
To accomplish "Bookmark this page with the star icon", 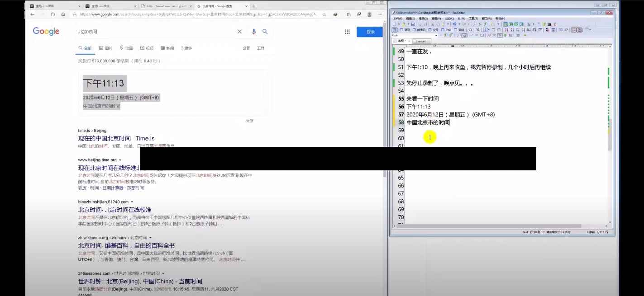I will [324, 14].
